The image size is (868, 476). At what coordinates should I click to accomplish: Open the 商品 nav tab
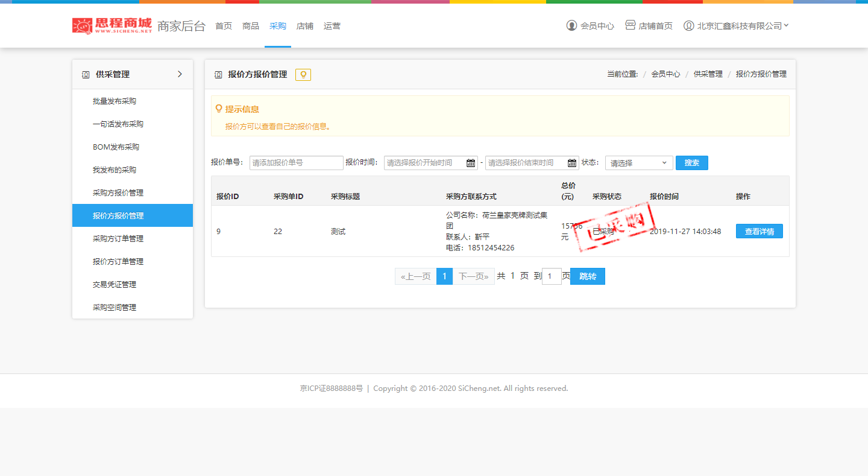tap(251, 26)
